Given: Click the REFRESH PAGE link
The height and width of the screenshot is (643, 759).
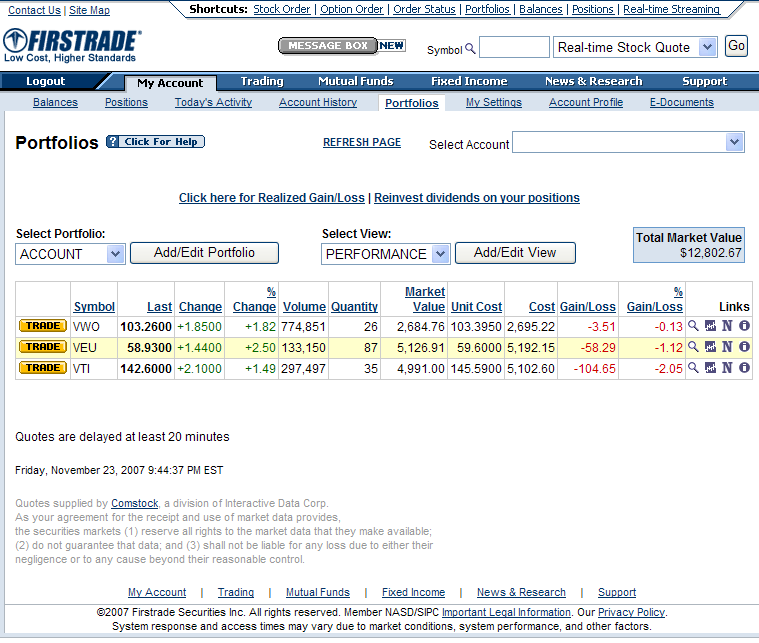Looking at the screenshot, I should 362,142.
